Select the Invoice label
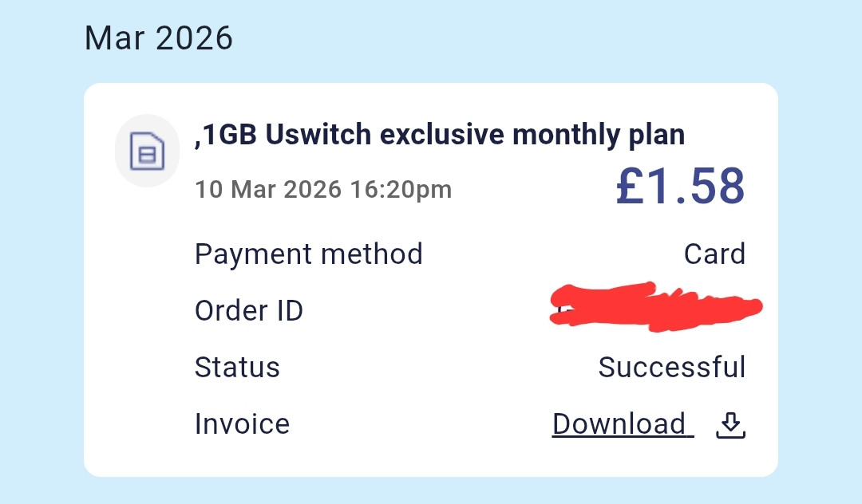This screenshot has width=862, height=504. [x=242, y=423]
